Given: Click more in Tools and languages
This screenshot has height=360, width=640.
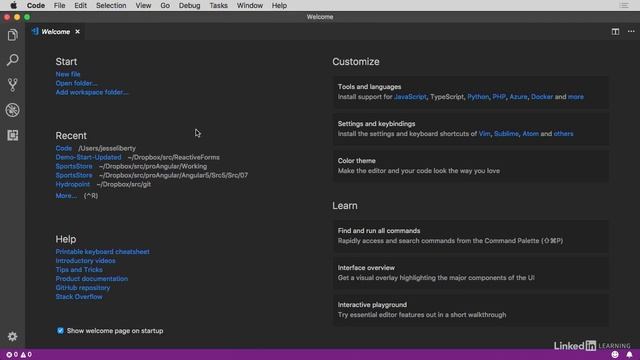Looking at the screenshot, I should pyautogui.click(x=576, y=97).
